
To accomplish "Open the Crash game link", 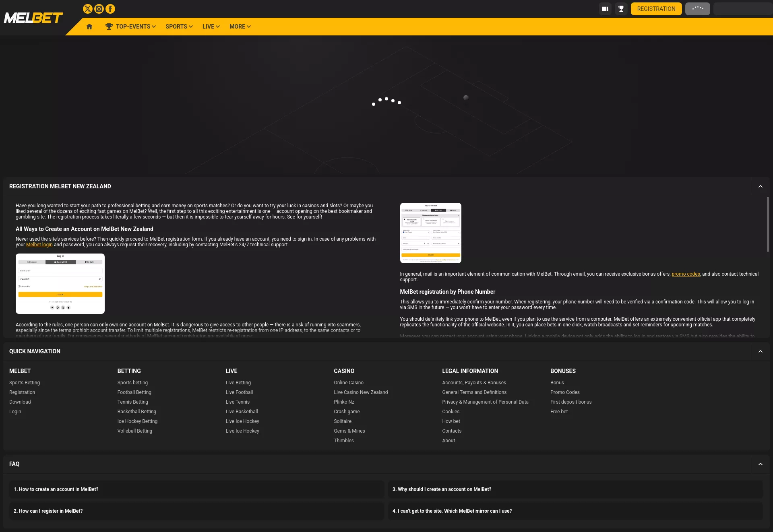I will point(347,412).
